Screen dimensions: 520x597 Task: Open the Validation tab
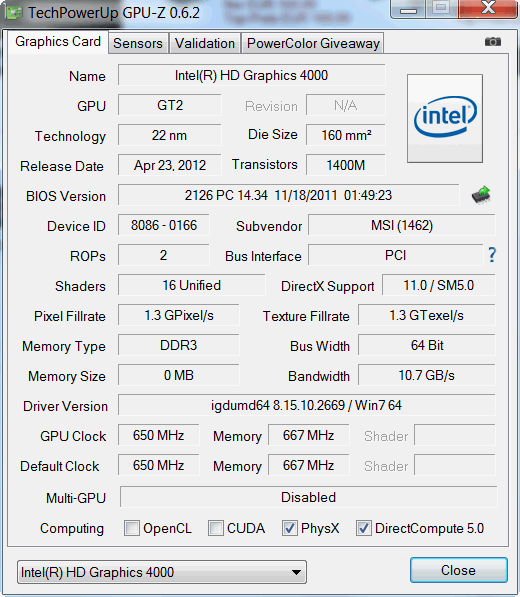pyautogui.click(x=205, y=43)
